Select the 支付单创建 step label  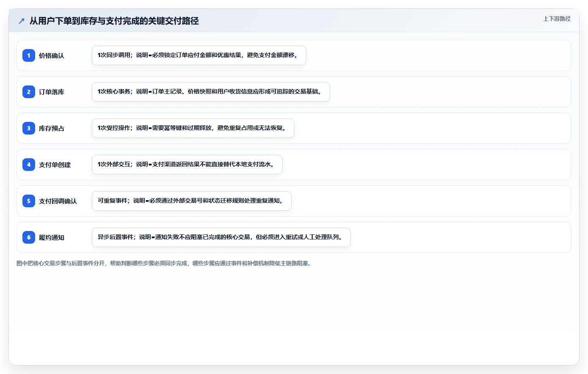[55, 165]
